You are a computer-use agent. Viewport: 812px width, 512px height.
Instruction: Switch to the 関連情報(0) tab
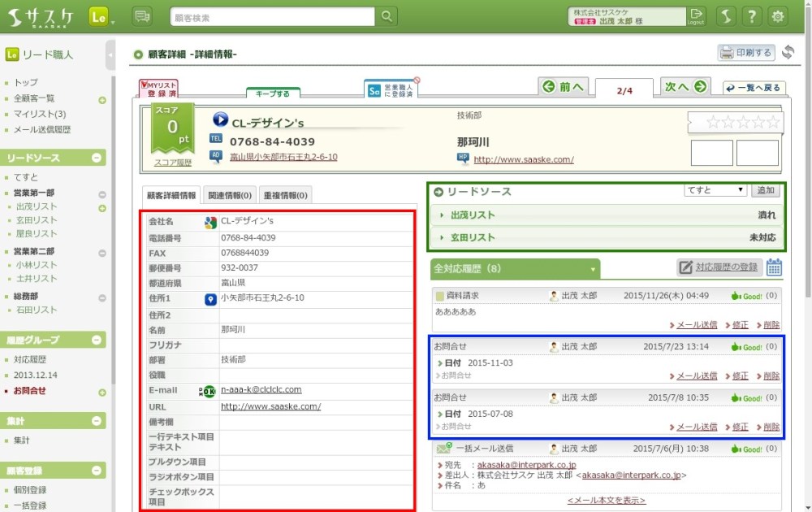click(231, 195)
